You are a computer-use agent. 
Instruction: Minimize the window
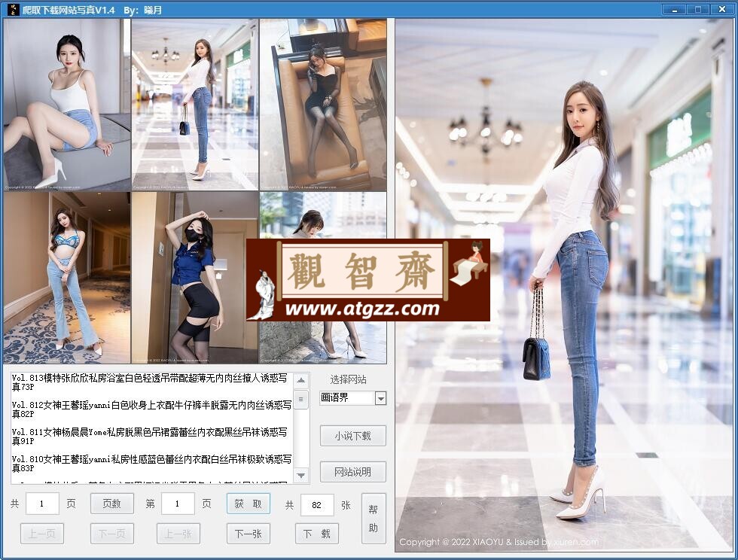click(x=675, y=10)
